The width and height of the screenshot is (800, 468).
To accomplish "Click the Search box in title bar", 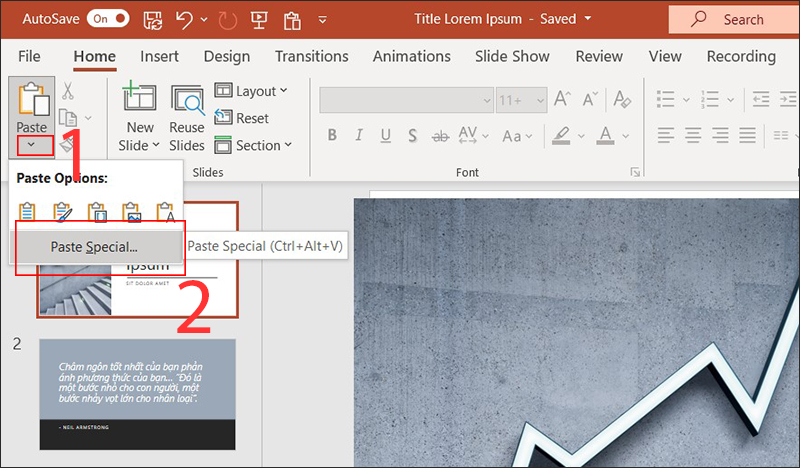I will click(734, 19).
